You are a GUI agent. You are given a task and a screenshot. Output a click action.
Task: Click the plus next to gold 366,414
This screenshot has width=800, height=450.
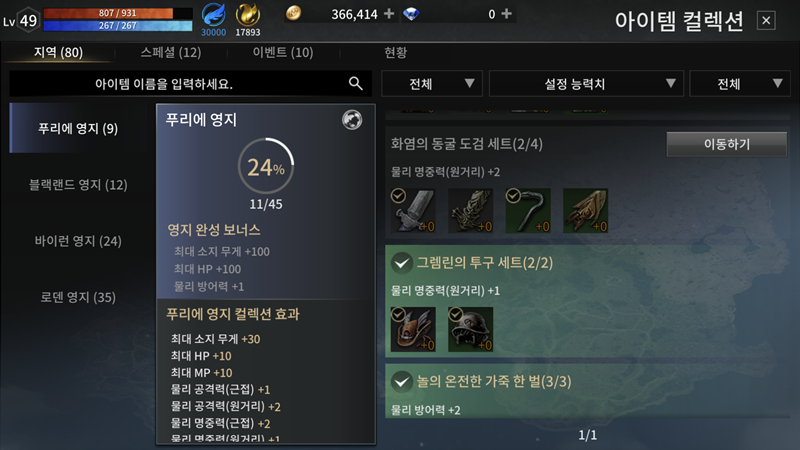tap(389, 14)
